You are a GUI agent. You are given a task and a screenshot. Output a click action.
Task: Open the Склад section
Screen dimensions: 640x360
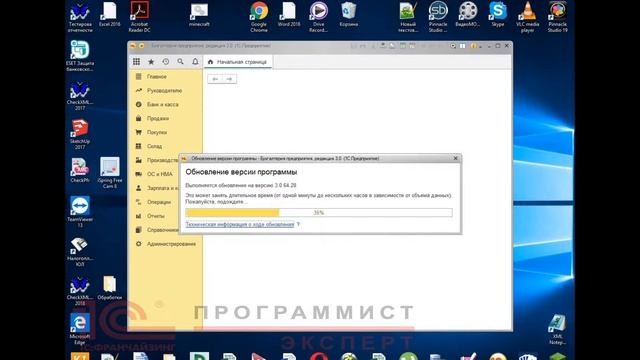click(x=165, y=146)
